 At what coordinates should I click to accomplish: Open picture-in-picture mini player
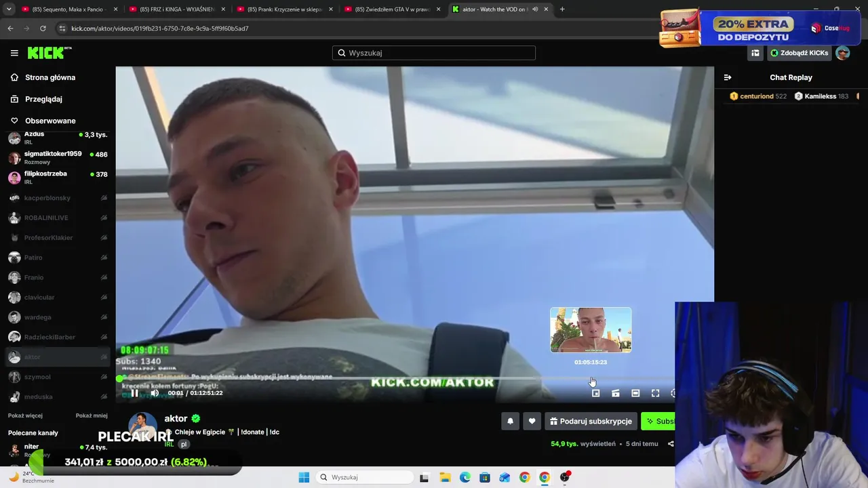point(595,393)
